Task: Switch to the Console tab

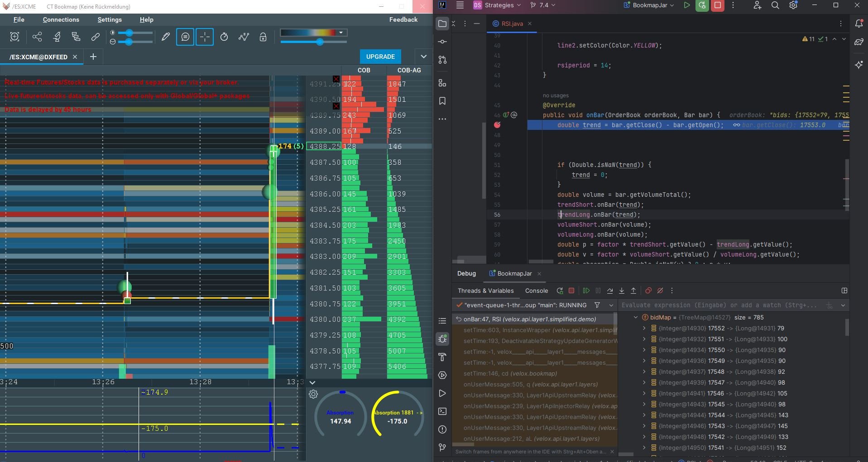Action: pyautogui.click(x=537, y=291)
